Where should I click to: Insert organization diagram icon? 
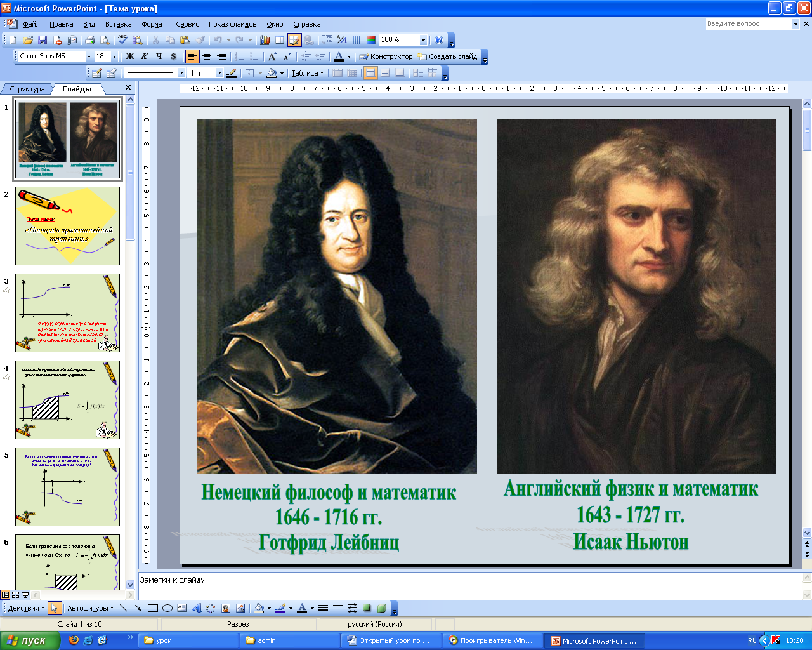pos(211,608)
